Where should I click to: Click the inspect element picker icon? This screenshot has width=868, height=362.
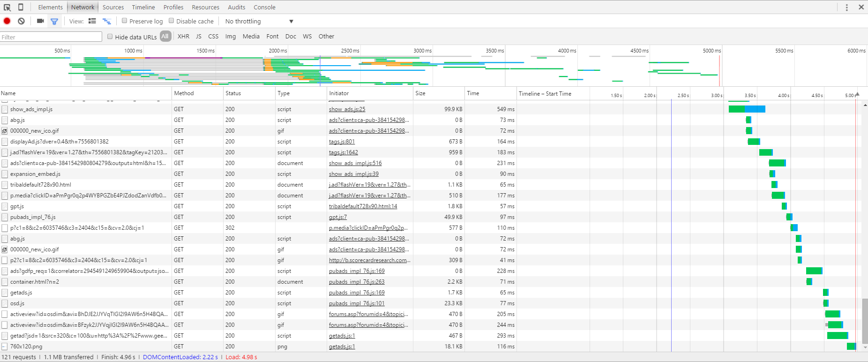tap(7, 7)
